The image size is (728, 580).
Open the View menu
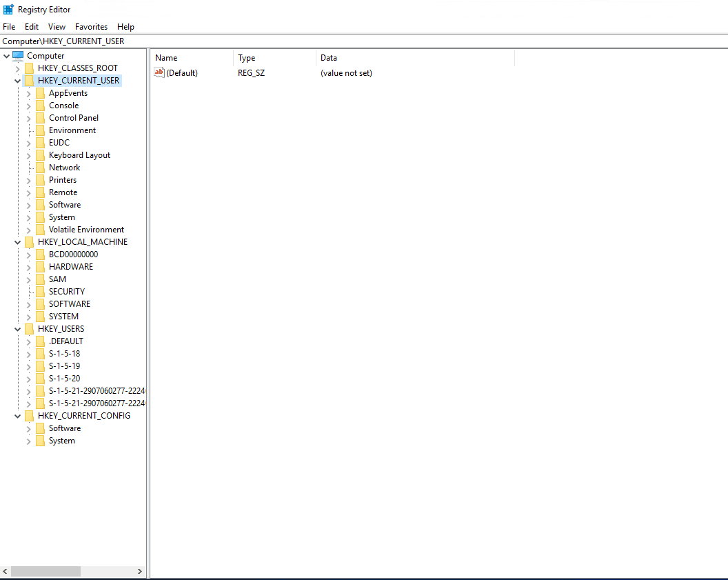[x=57, y=27]
